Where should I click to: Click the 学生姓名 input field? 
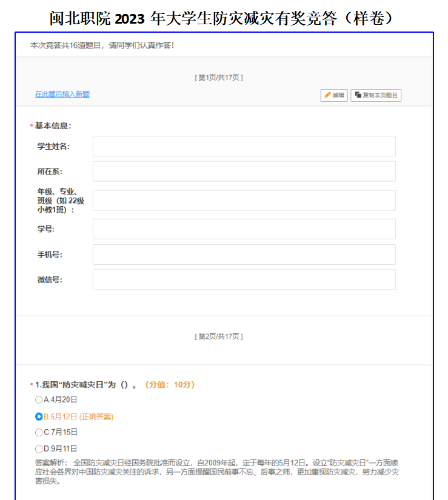244,147
